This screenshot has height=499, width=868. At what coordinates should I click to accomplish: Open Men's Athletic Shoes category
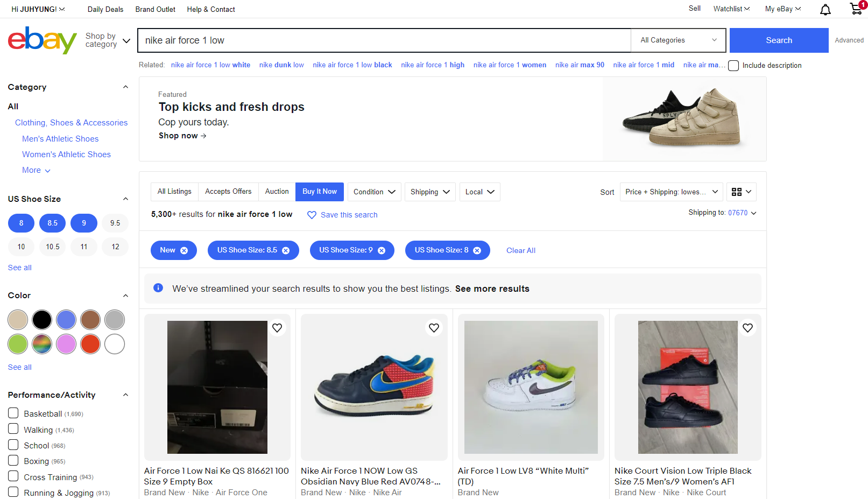[60, 139]
